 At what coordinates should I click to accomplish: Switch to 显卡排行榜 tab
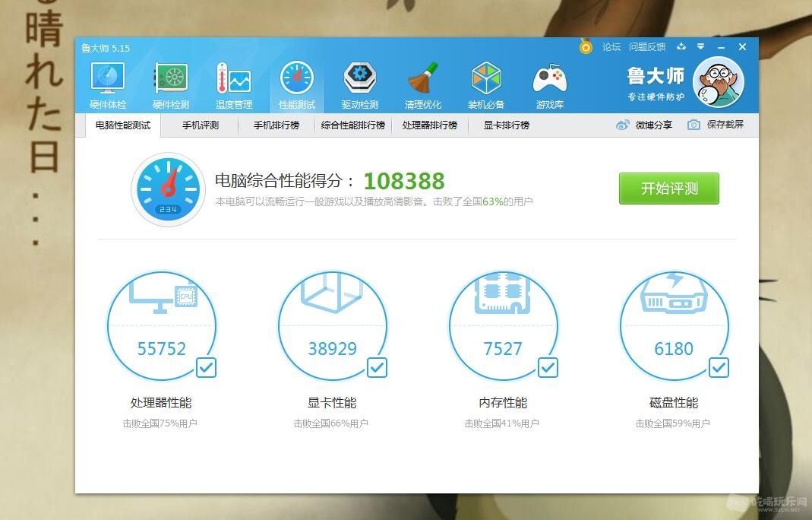coord(507,125)
